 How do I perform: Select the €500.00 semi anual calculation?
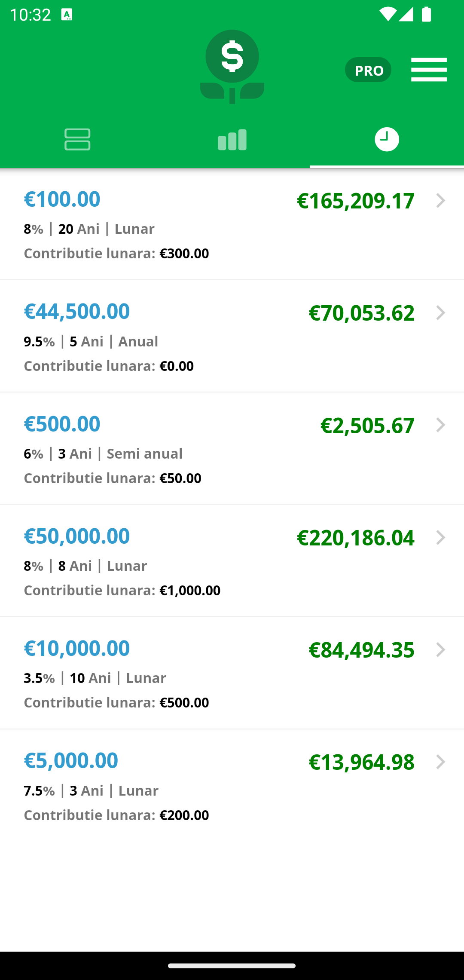(232, 448)
